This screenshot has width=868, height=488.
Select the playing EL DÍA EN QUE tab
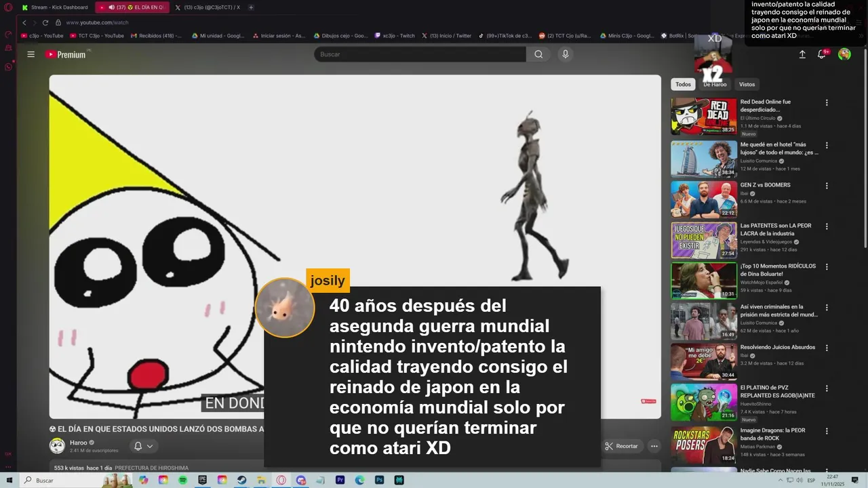[132, 7]
